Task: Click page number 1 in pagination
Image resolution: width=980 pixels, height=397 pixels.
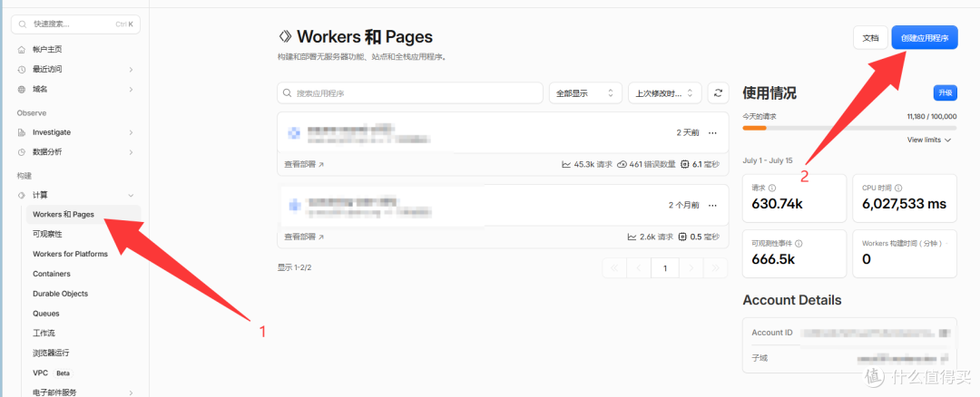Action: pos(665,267)
